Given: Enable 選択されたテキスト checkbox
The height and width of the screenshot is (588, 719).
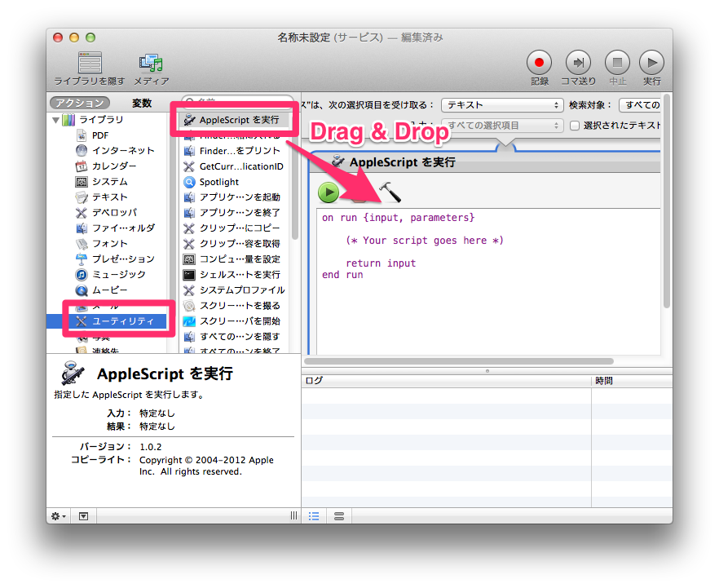Looking at the screenshot, I should click(x=575, y=126).
